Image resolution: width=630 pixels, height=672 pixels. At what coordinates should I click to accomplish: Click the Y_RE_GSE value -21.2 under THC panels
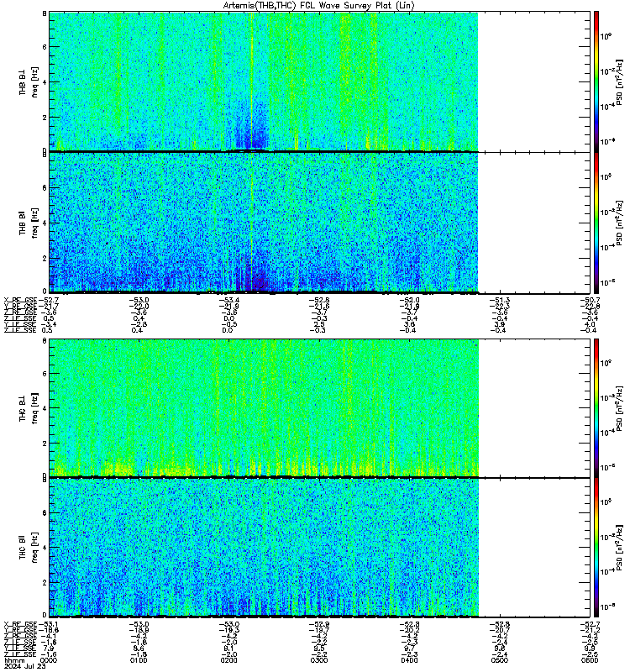590,630
